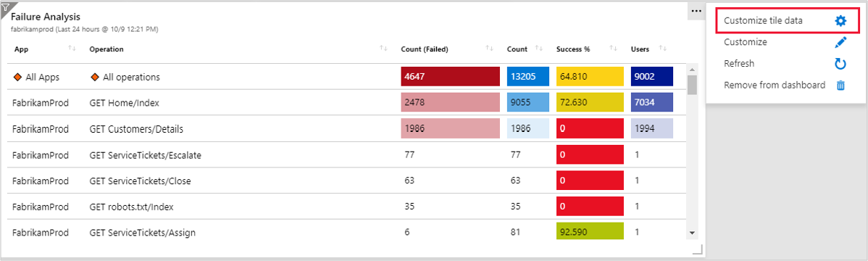The image size is (868, 261).
Task: Sort by Operation column arrows
Action: coord(383,49)
